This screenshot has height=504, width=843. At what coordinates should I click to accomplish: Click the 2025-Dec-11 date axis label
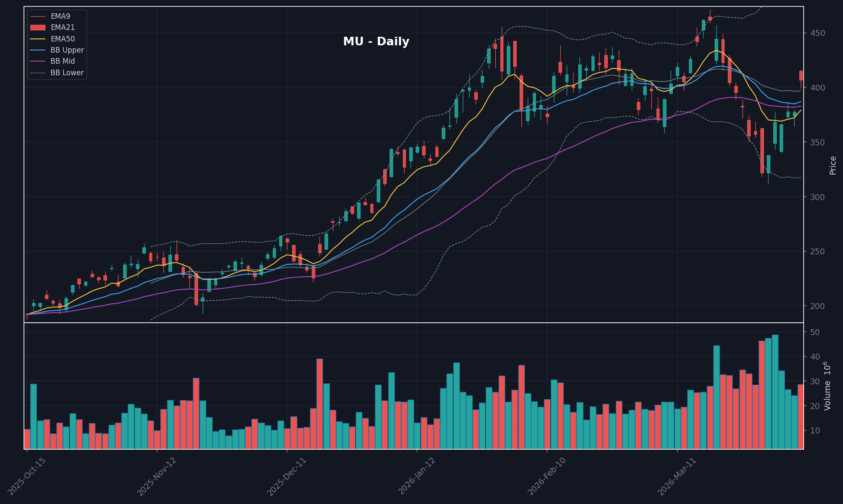(287, 476)
